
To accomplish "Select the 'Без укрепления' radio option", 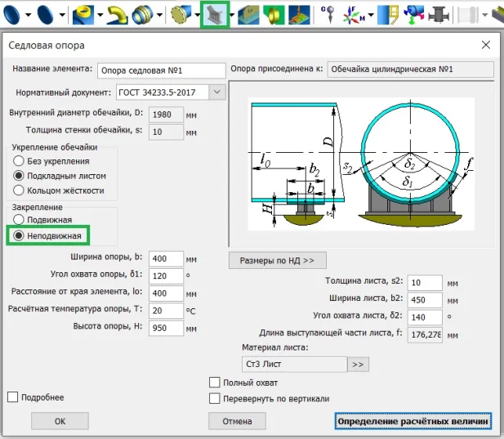I will (x=19, y=161).
